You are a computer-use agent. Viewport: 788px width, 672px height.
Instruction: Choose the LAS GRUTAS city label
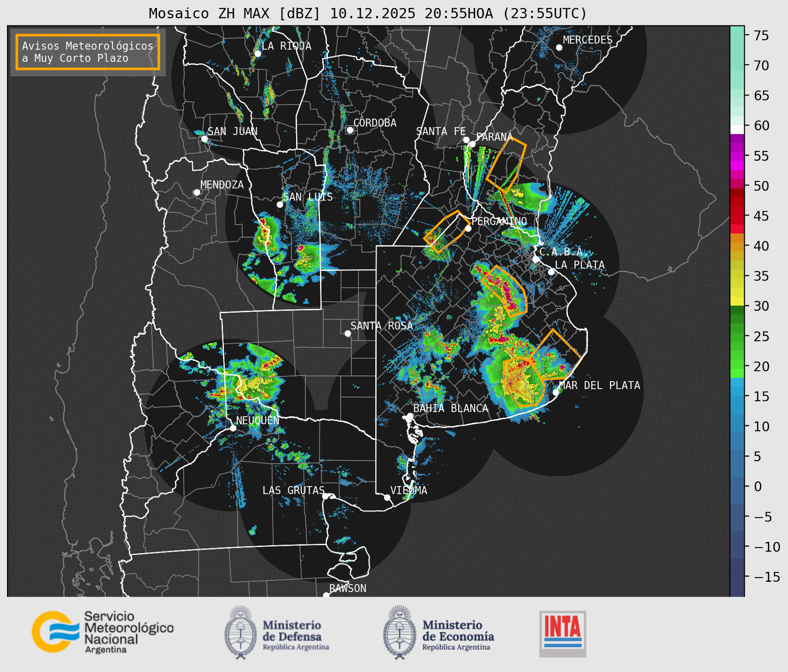tap(293, 490)
